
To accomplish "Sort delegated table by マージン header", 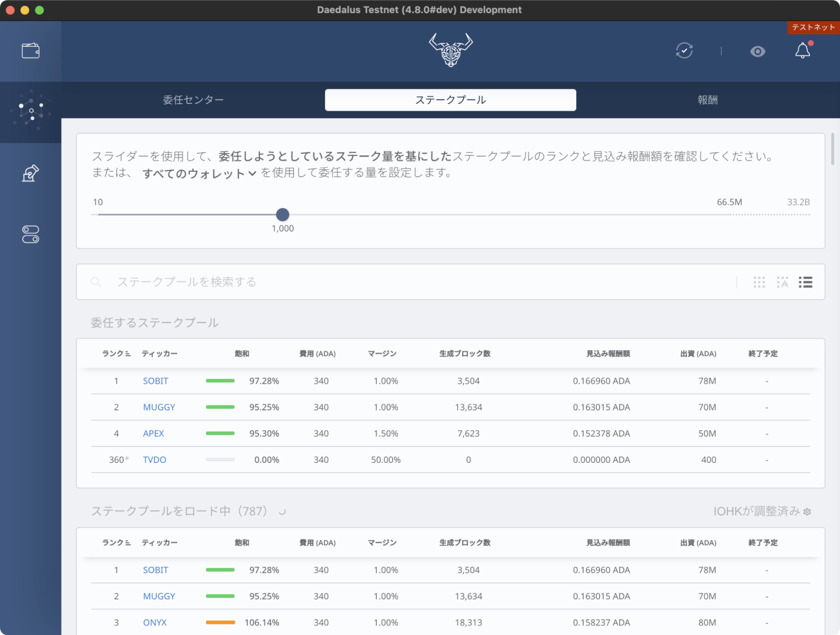I will pyautogui.click(x=382, y=354).
